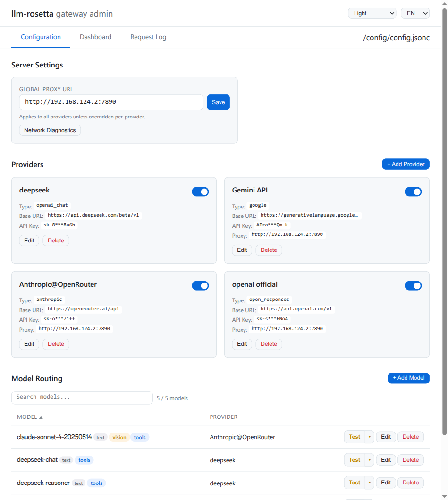Click the 5 / 5 models count
Image resolution: width=448 pixels, height=500 pixels.
coord(172,398)
